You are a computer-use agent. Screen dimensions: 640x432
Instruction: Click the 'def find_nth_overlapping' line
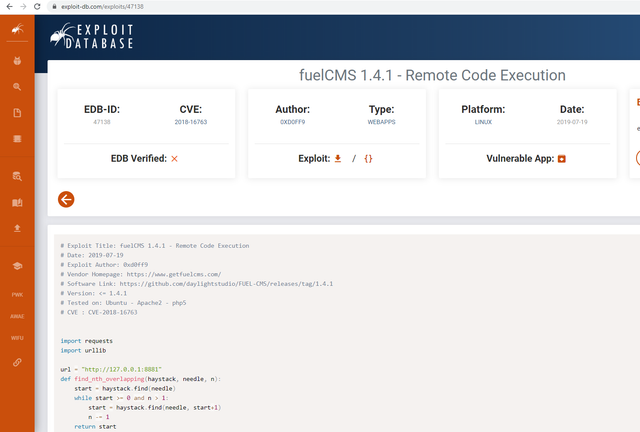tap(140, 379)
